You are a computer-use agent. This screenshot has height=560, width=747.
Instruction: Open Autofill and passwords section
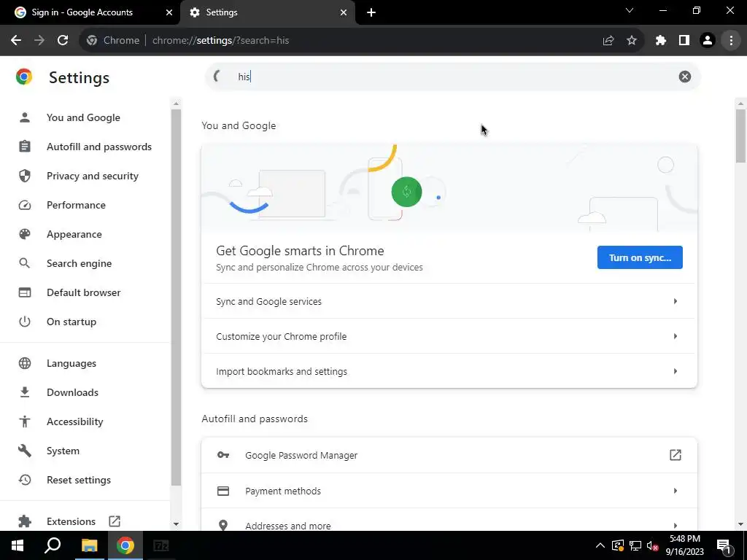tap(98, 147)
